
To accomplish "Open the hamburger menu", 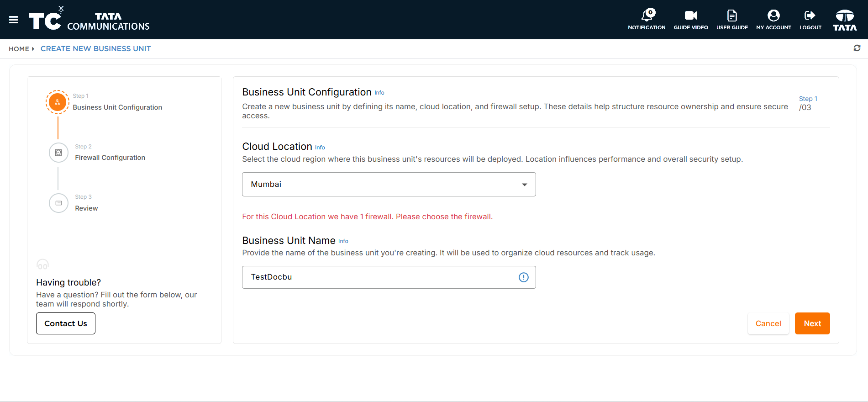I will click(x=13, y=20).
